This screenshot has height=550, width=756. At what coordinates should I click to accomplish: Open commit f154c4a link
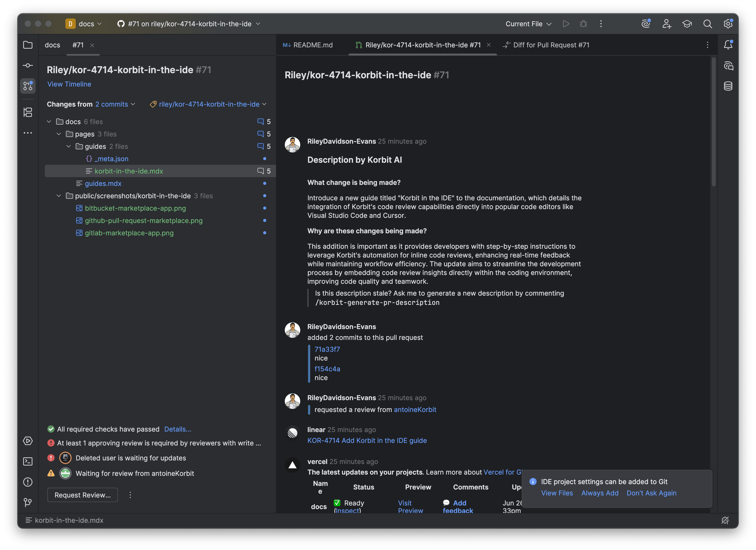[x=327, y=369]
